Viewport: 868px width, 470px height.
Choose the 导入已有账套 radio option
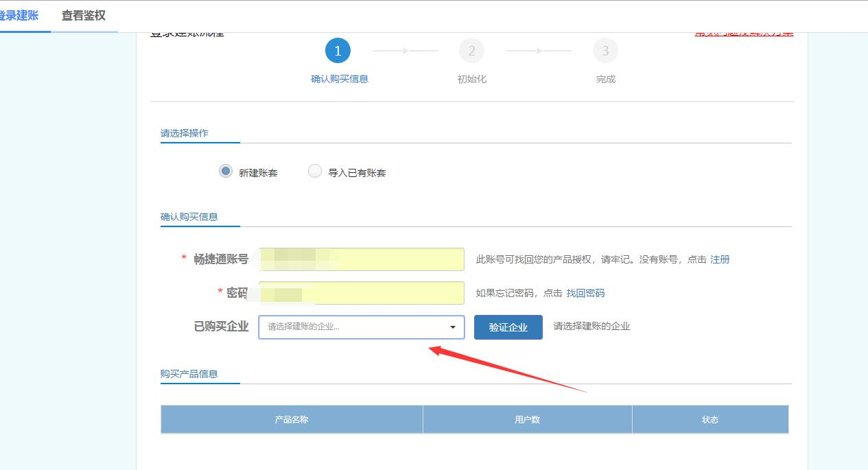pyautogui.click(x=315, y=172)
